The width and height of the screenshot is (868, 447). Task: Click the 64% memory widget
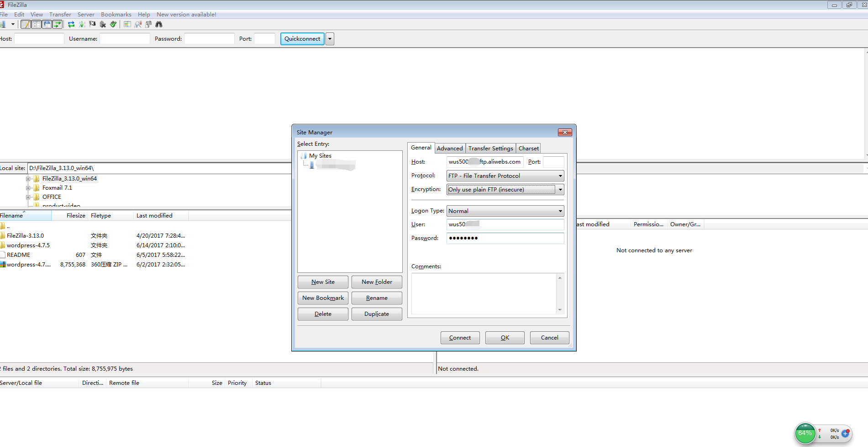[x=805, y=433]
